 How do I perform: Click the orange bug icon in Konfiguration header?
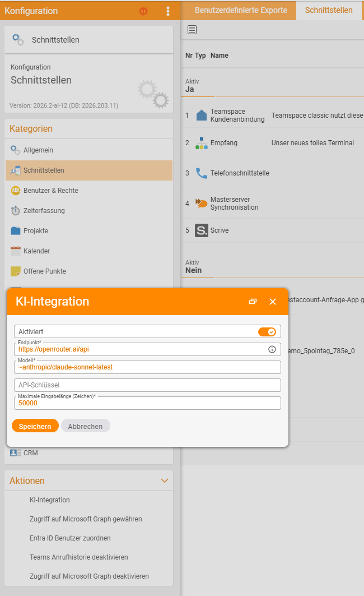click(x=143, y=11)
